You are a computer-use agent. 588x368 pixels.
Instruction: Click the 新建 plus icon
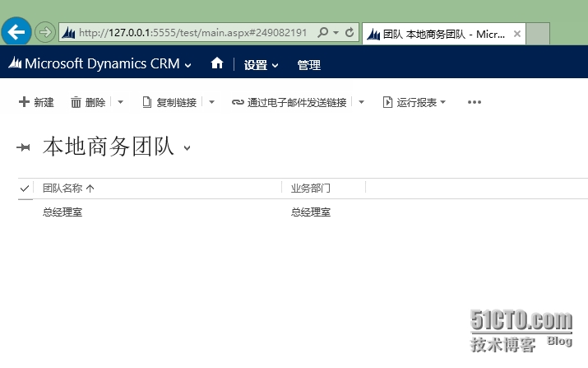(24, 102)
